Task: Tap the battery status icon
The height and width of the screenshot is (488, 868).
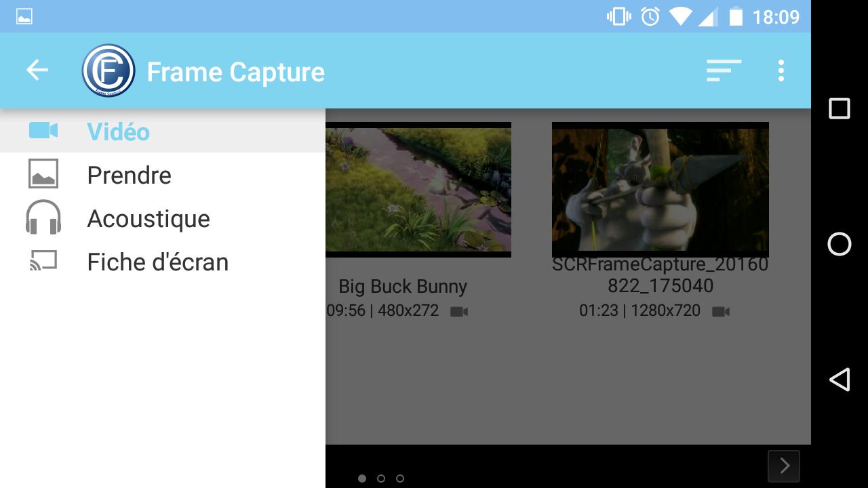Action: click(735, 16)
